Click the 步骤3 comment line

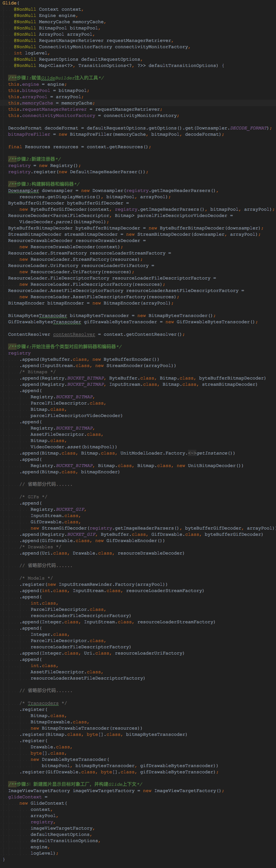[x=44, y=184]
